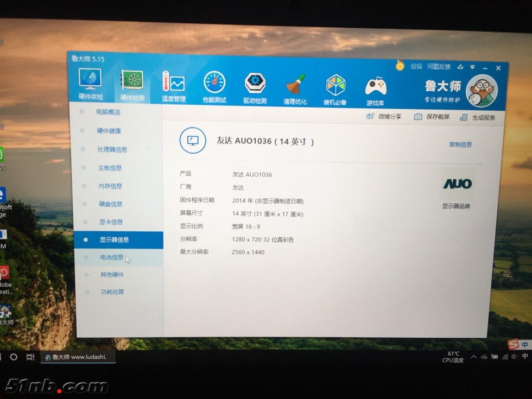
Task: Expand hidden tray icons chevron
Action: click(473, 357)
